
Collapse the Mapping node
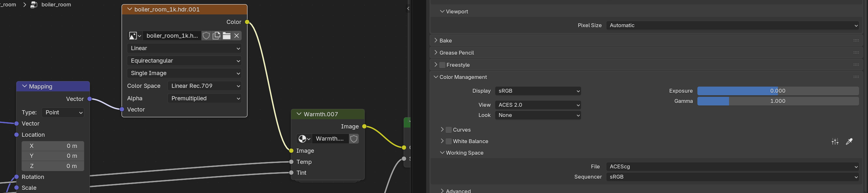24,86
